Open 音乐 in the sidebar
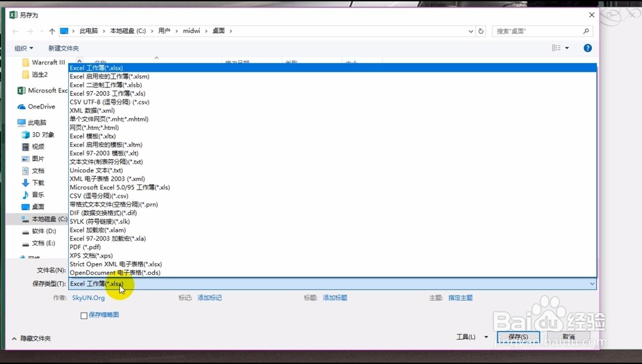 33,195
